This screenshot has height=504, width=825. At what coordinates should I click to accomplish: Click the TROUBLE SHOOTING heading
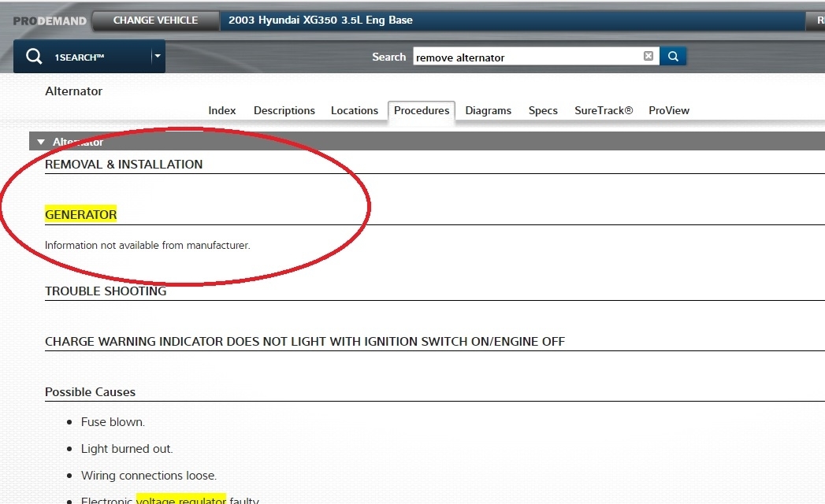(x=106, y=291)
